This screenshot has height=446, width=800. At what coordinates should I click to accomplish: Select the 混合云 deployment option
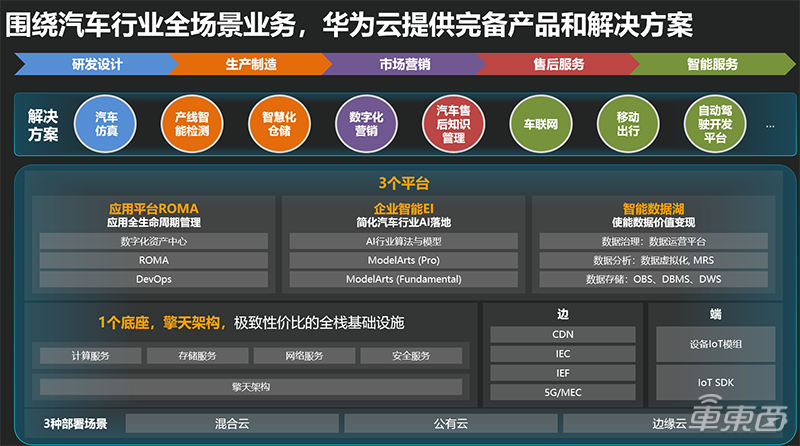point(231,423)
